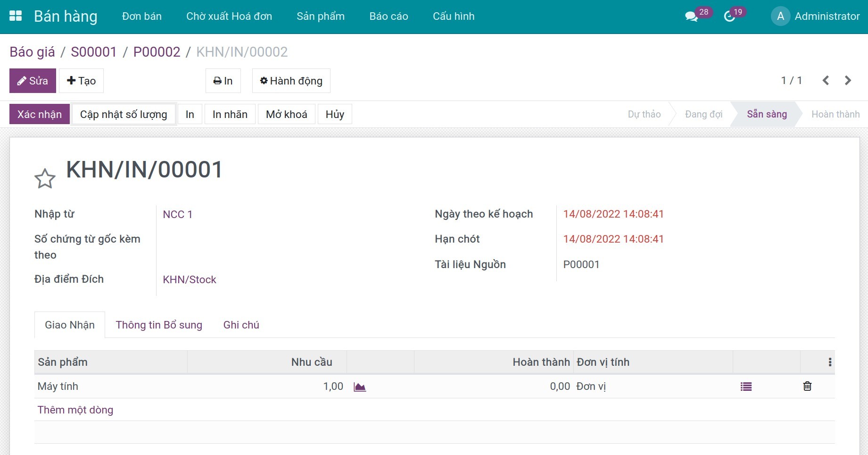The image size is (868, 455).
Task: Go to the next record arrow
Action: pyautogui.click(x=848, y=81)
